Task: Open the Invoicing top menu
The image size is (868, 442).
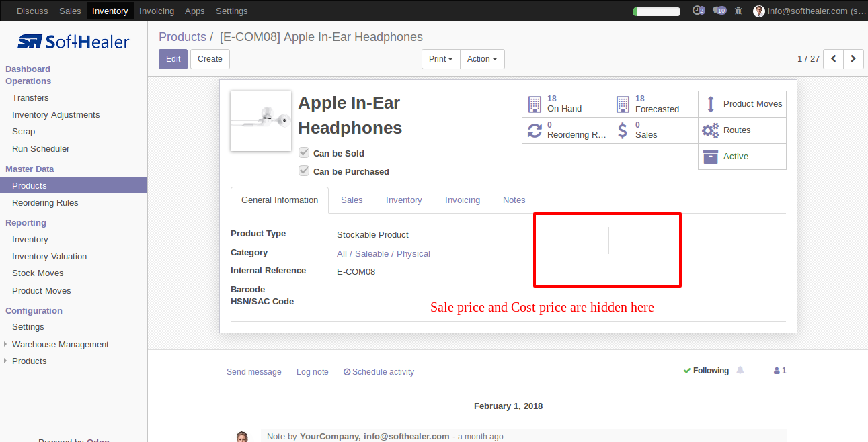Action: point(157,11)
